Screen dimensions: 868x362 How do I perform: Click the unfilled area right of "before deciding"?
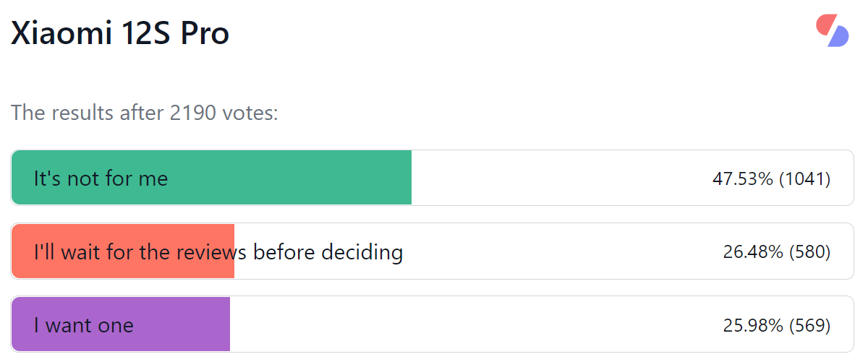pyautogui.click(x=561, y=251)
